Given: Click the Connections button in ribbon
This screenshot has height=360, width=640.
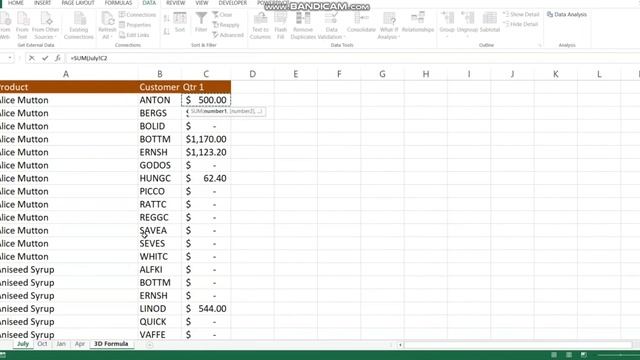Looking at the screenshot, I should 138,15.
